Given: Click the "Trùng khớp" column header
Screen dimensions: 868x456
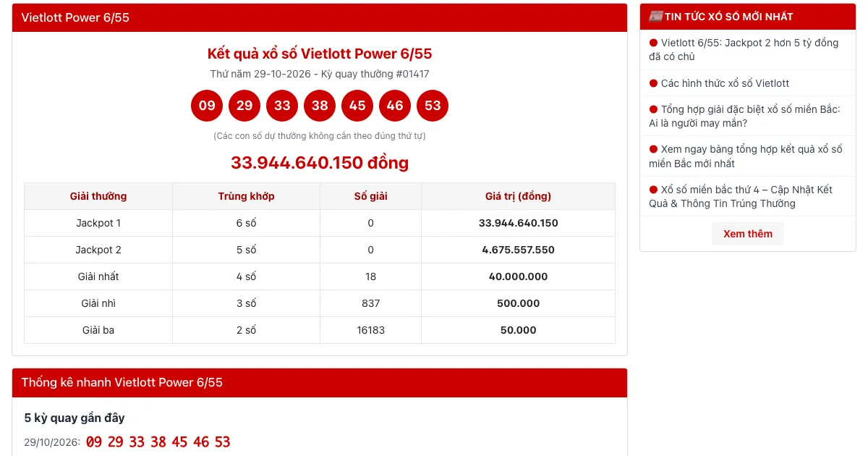Looking at the screenshot, I should click(x=247, y=196).
